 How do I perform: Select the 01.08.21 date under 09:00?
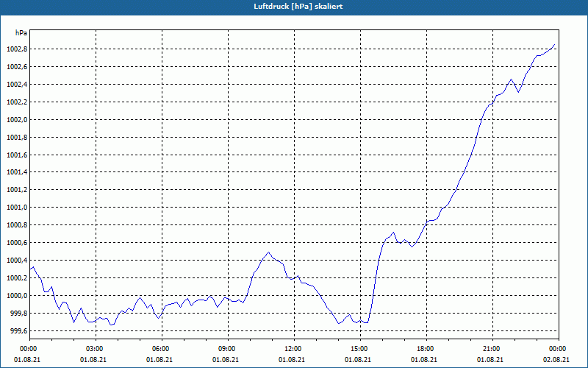pos(226,360)
